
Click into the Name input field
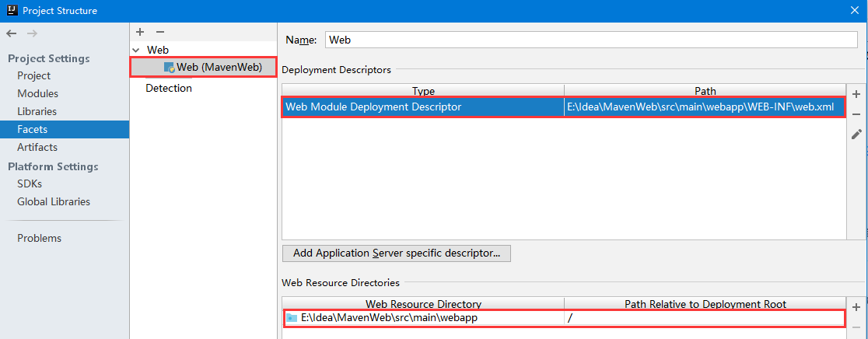click(x=592, y=40)
